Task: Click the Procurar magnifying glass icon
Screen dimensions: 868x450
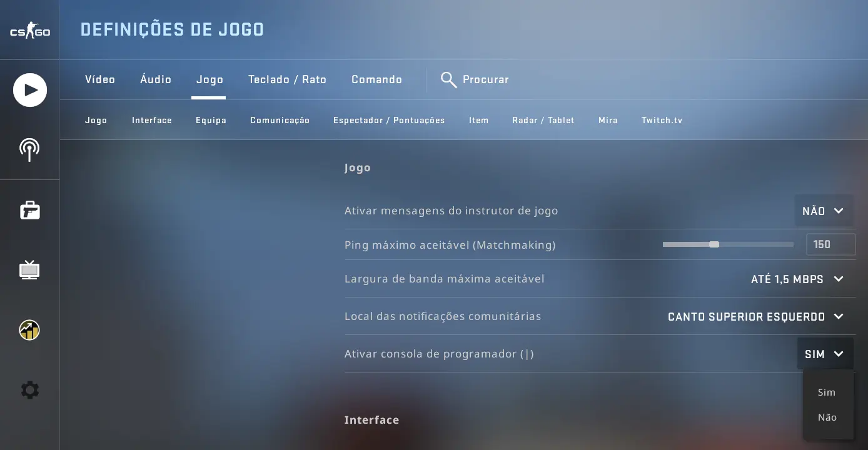Action: (448, 79)
